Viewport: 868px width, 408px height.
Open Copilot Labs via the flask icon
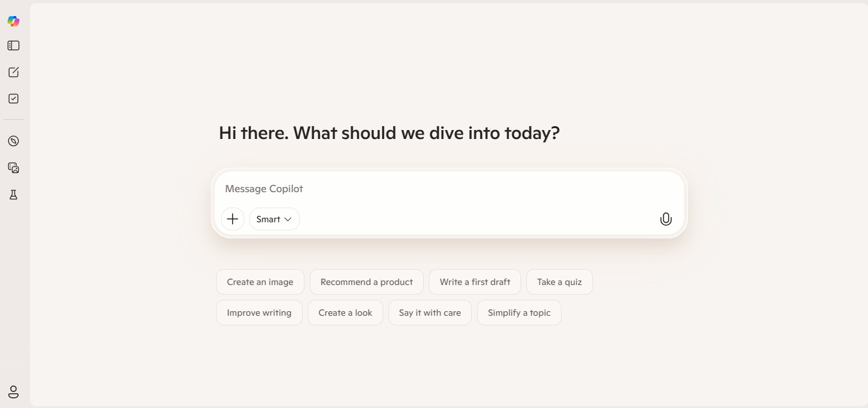coord(13,195)
